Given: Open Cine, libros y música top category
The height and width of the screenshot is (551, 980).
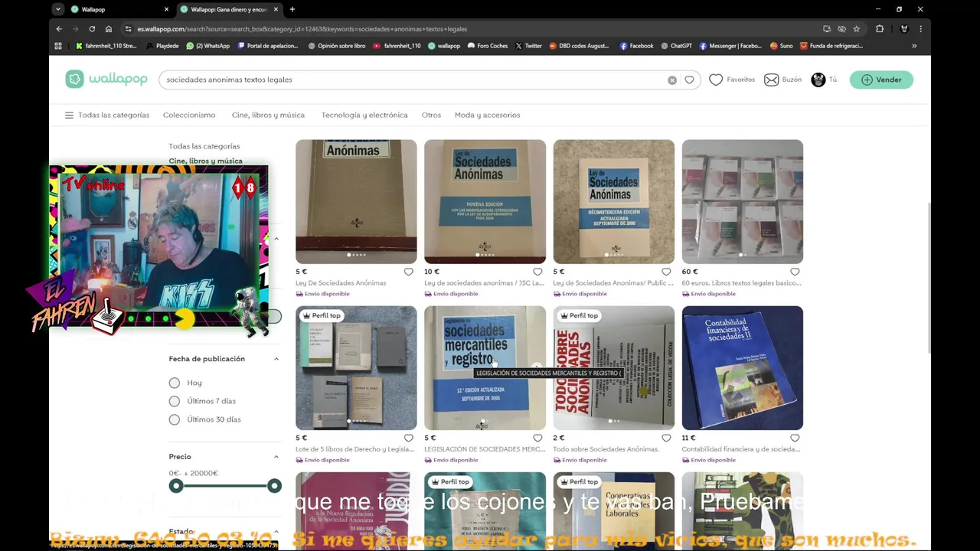Looking at the screenshot, I should pyautogui.click(x=268, y=115).
